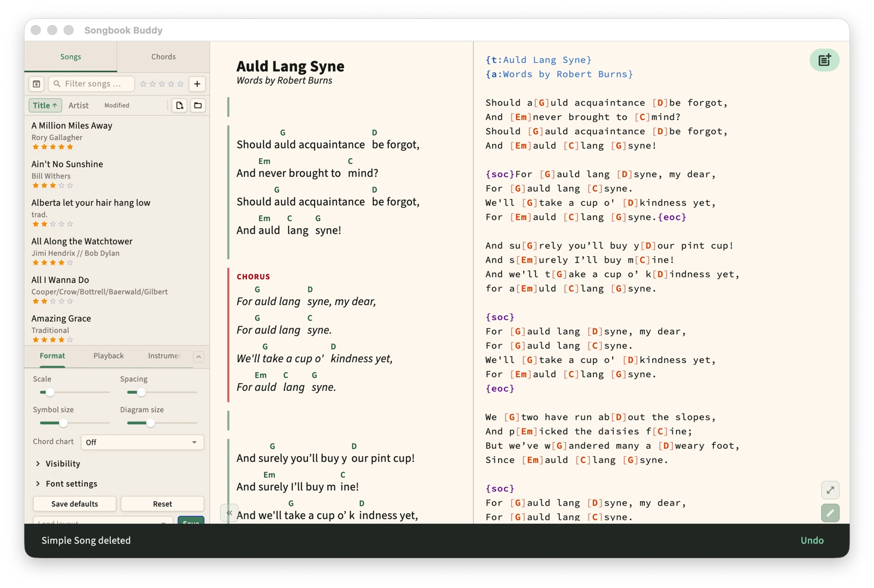The height and width of the screenshot is (588, 874).
Task: Click the fifth star of A Million Miles Away
Action: tap(70, 147)
